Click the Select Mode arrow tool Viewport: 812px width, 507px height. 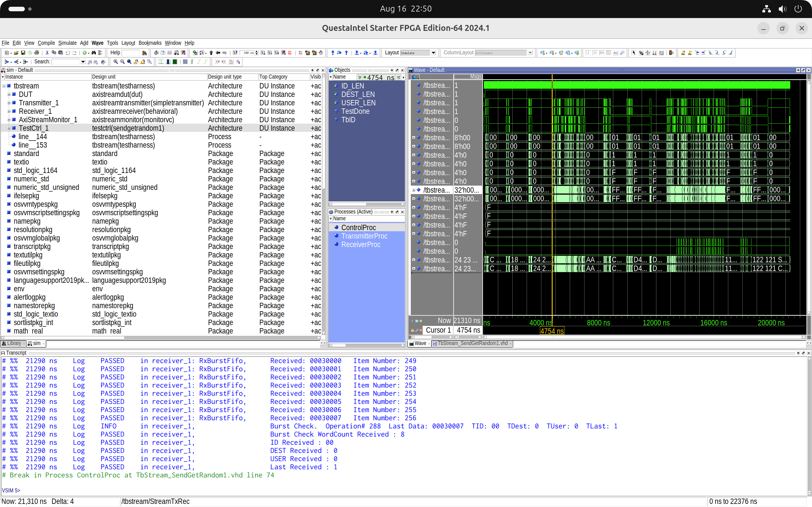click(634, 53)
